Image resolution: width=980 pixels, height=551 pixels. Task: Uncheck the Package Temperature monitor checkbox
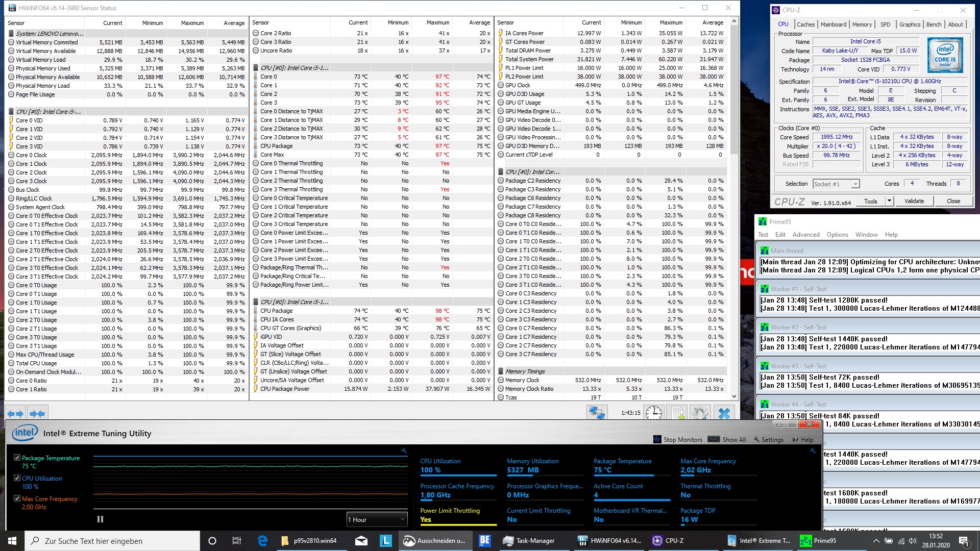pos(17,458)
